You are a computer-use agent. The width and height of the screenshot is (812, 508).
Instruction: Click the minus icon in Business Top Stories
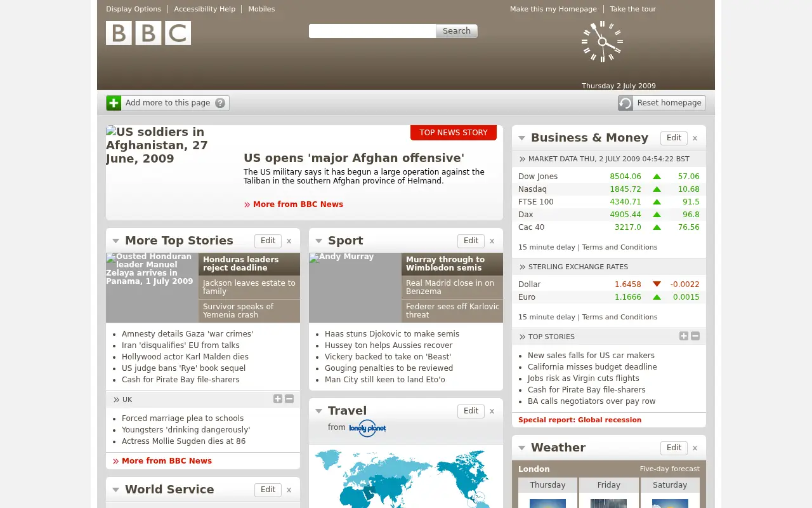point(695,336)
